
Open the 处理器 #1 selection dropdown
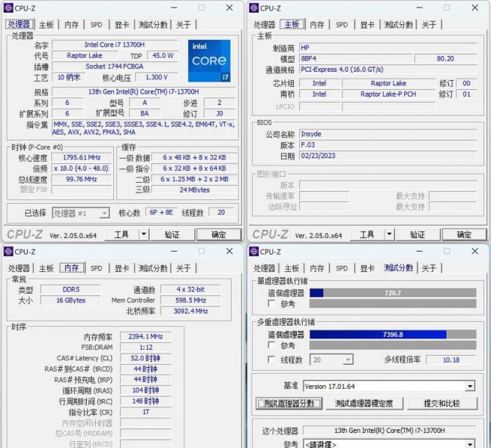tap(81, 213)
